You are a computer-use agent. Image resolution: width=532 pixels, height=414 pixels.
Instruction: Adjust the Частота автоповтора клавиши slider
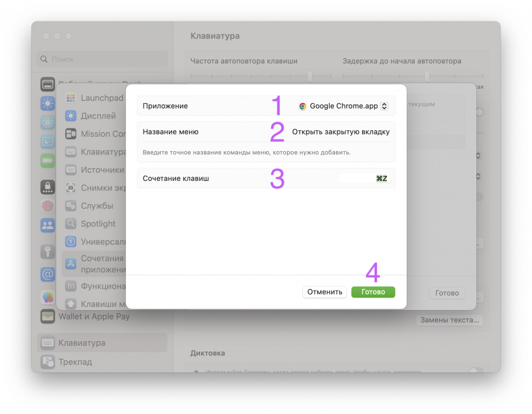tap(310, 76)
